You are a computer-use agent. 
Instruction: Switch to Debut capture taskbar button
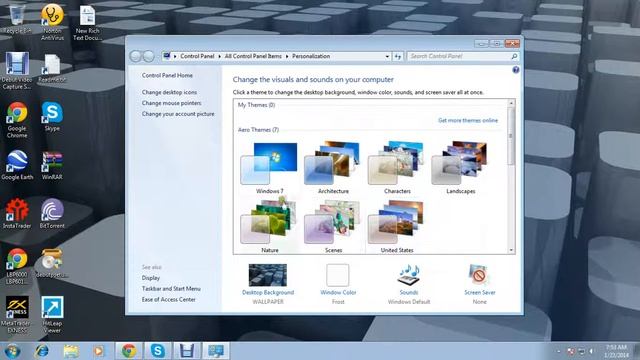click(x=187, y=351)
